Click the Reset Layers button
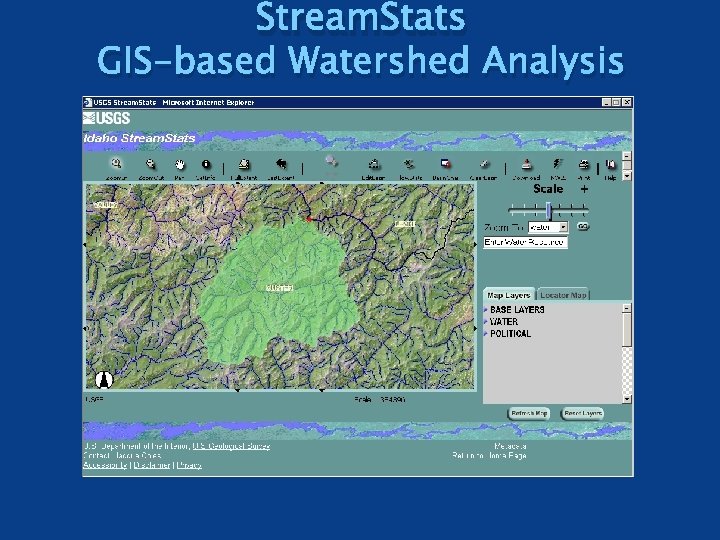Viewport: 720px width, 540px height. [583, 413]
